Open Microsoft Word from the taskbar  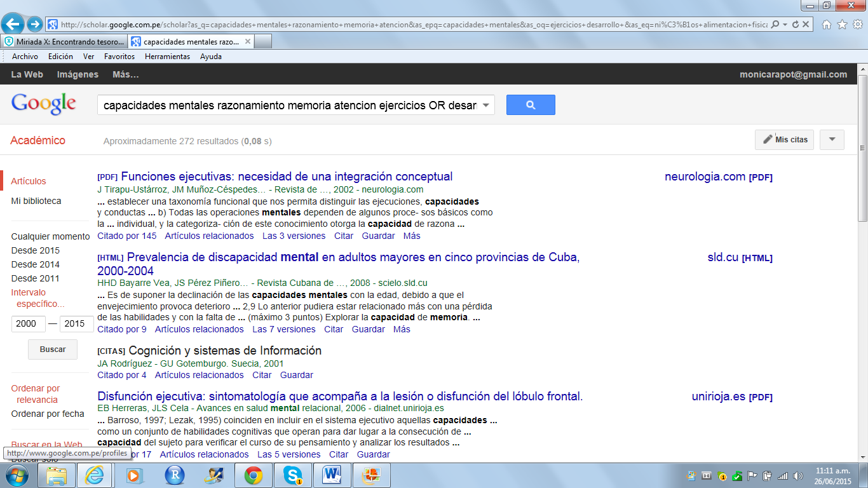[x=332, y=475]
